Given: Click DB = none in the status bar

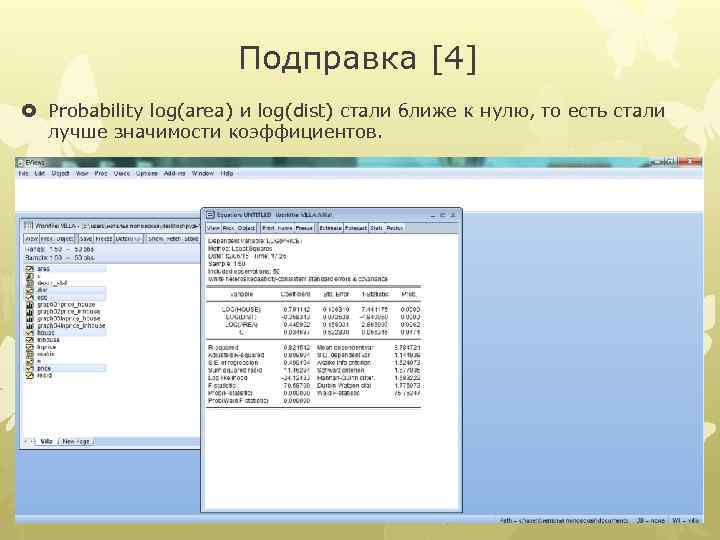Looking at the screenshot, I should pos(651,521).
